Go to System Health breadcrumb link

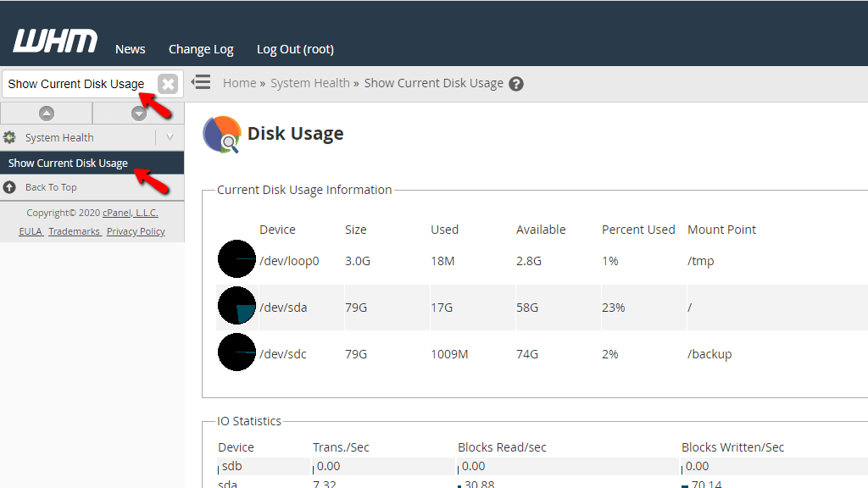tap(310, 83)
